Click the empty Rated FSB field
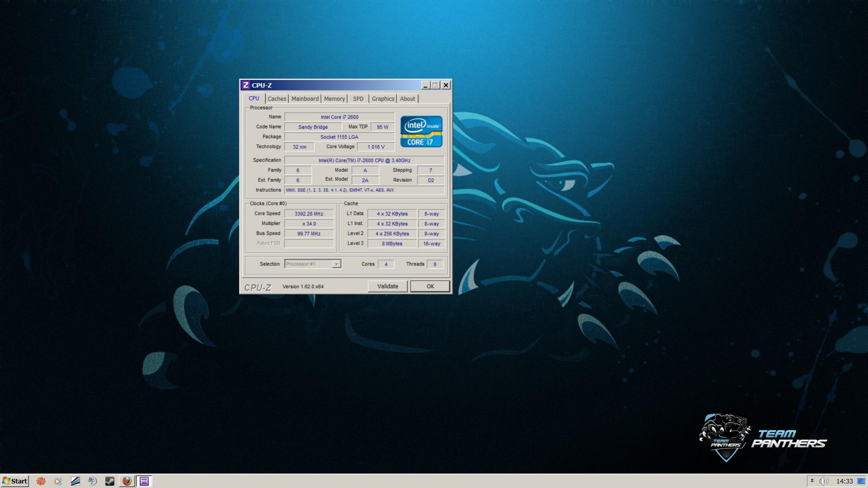Image resolution: width=868 pixels, height=488 pixels. pos(309,244)
